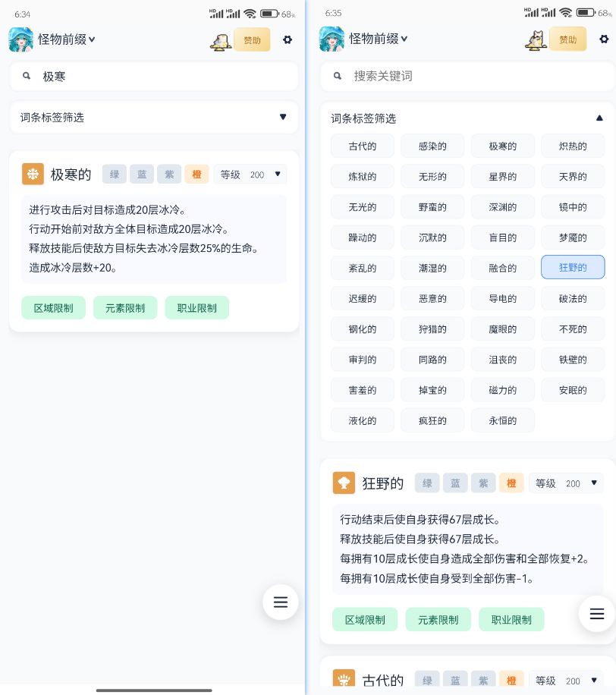Select the 沉默的 filter tag
Screen dimensions: 616x695
pyautogui.click(x=432, y=238)
